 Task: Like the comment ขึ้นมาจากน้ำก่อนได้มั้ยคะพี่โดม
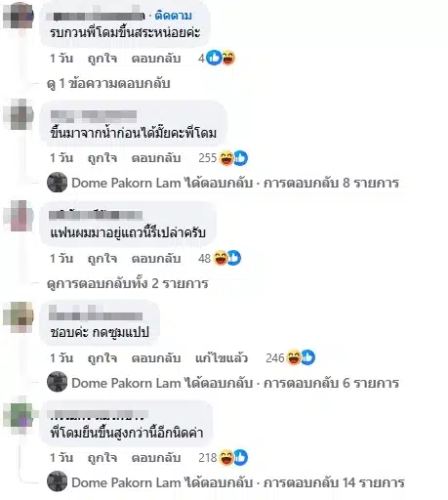[102, 158]
